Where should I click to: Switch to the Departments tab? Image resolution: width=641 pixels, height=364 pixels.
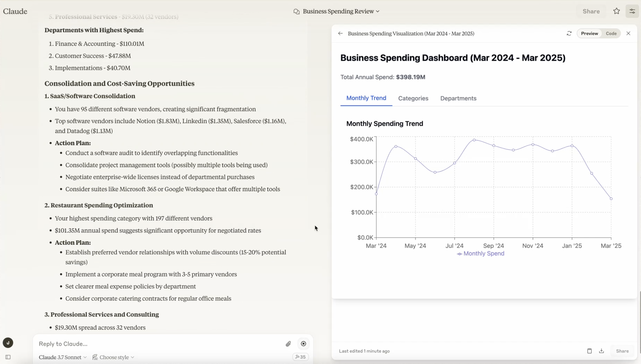(458, 98)
